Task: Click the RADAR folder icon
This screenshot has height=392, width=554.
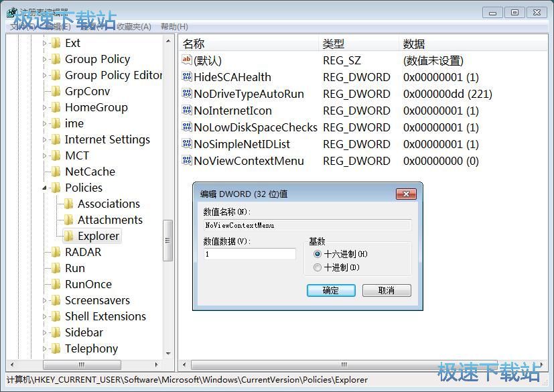Action: pos(56,252)
